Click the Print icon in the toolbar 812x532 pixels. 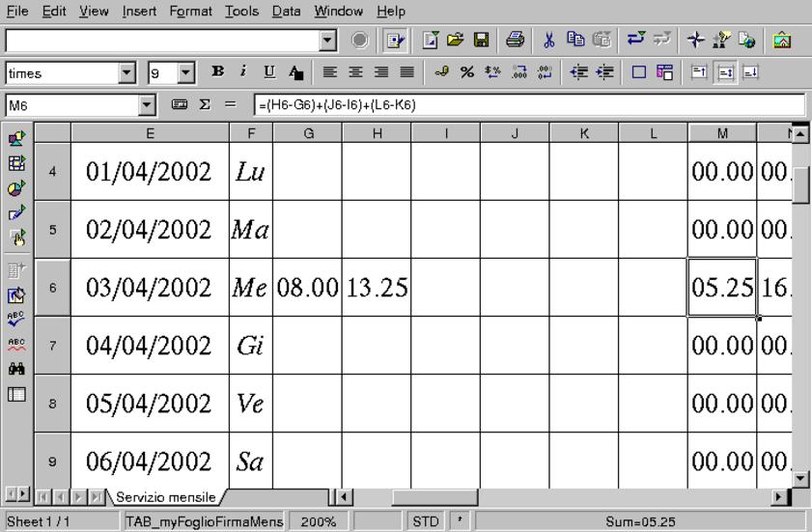(516, 42)
